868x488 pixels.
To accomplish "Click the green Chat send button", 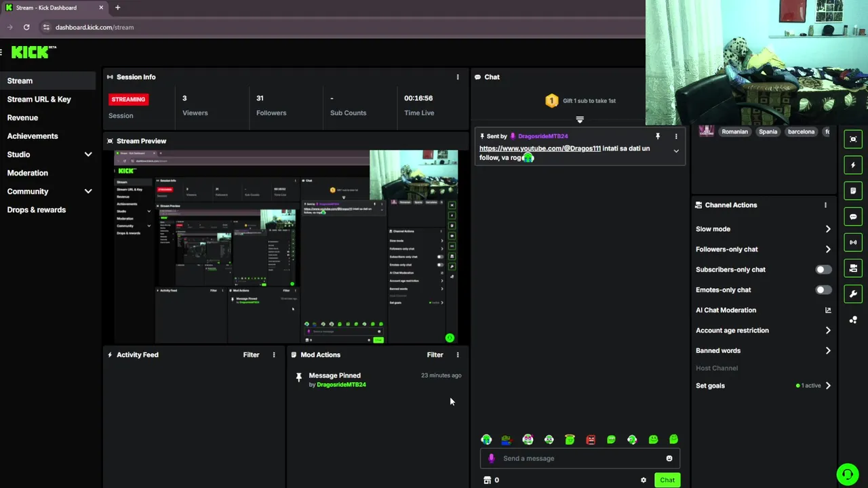I will (667, 480).
